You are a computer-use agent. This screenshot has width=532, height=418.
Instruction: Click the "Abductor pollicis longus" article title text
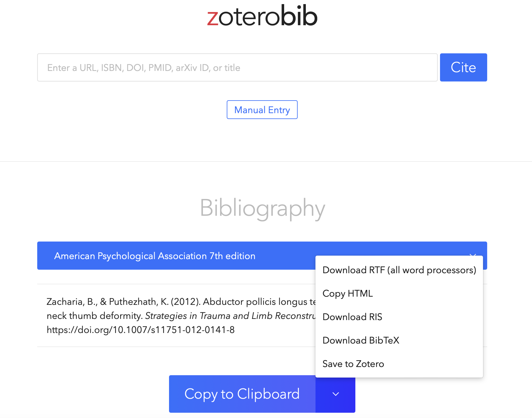[x=255, y=302]
